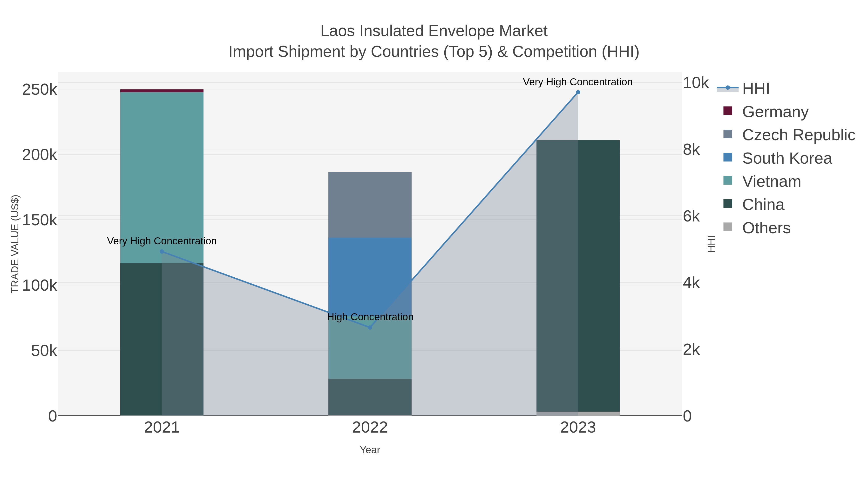Image resolution: width=868 pixels, height=488 pixels.
Task: Click the Germany bar segment in 2021
Action: (x=162, y=91)
